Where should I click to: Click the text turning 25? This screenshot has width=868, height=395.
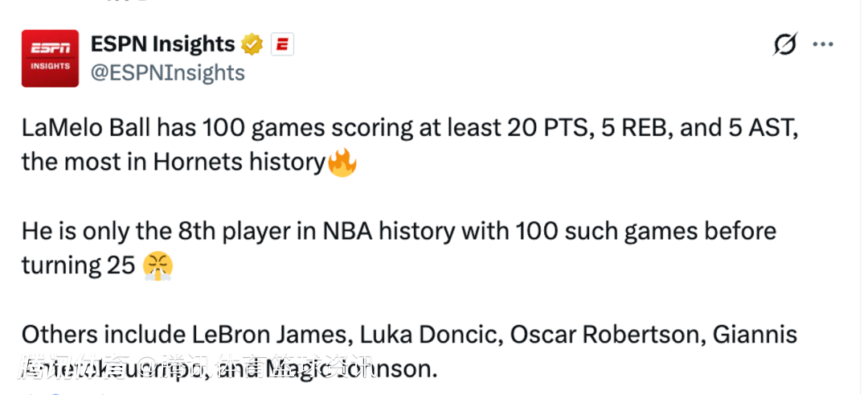78,265
